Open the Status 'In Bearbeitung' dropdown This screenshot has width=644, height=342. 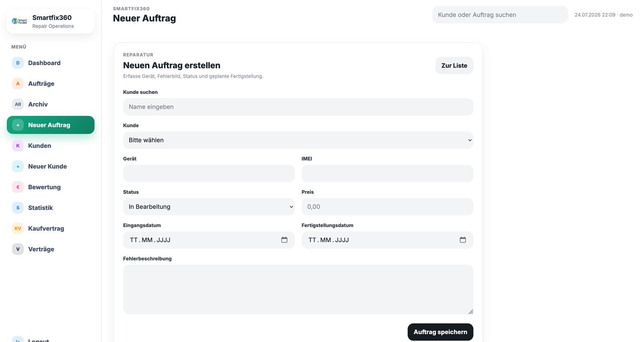point(209,207)
